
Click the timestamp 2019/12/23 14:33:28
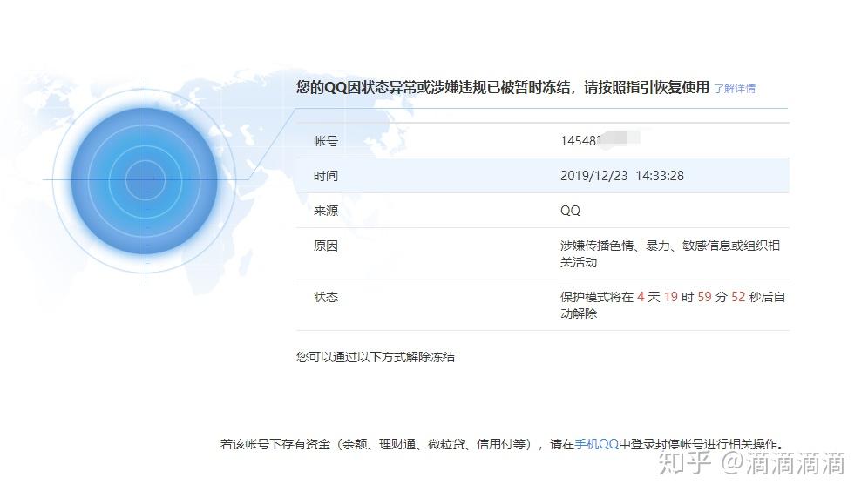[x=621, y=175]
